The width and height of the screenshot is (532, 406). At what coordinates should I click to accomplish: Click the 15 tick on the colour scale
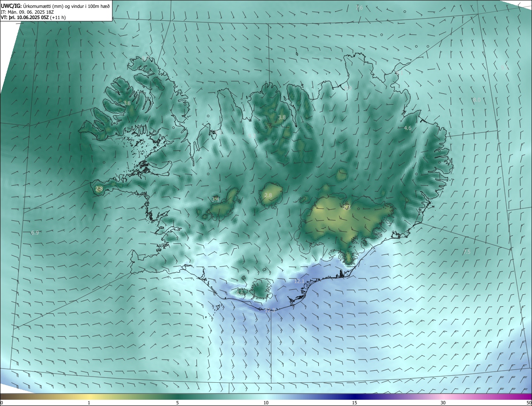(x=355, y=403)
